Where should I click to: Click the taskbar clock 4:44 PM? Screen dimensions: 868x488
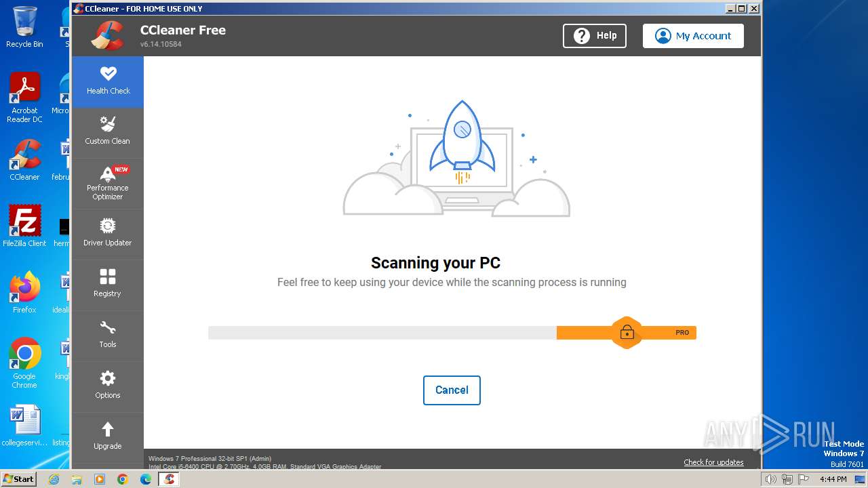pyautogui.click(x=833, y=479)
